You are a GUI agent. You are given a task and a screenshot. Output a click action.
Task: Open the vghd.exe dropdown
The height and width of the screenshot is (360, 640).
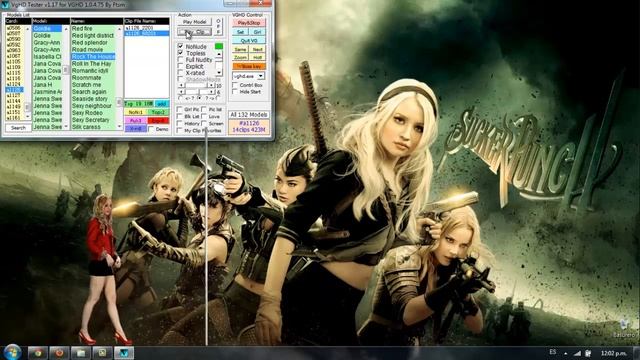[261, 76]
